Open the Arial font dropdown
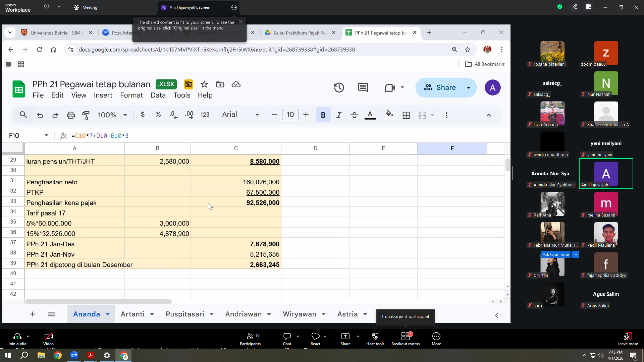The height and width of the screenshot is (362, 644). 241,115
